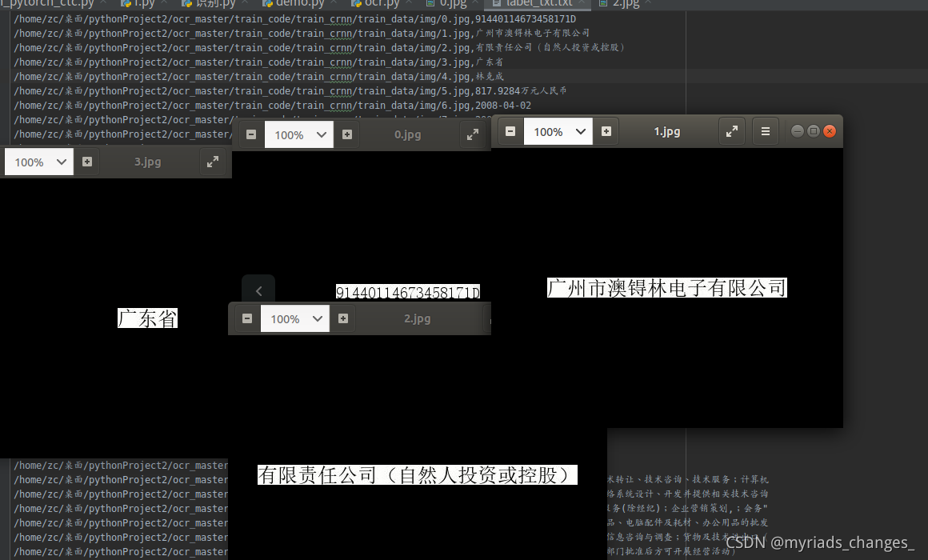Zoom out in the 0.jpg viewer
928x560 pixels.
[x=251, y=134]
